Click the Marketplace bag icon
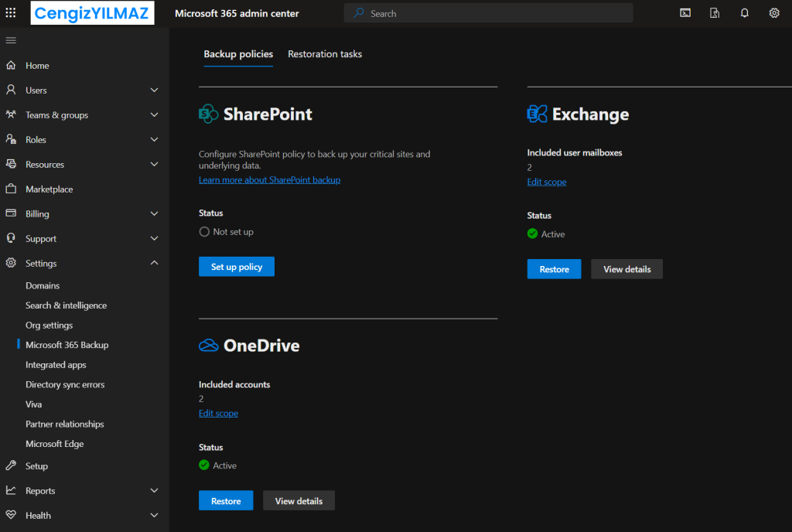The width and height of the screenshot is (792, 532). (11, 189)
